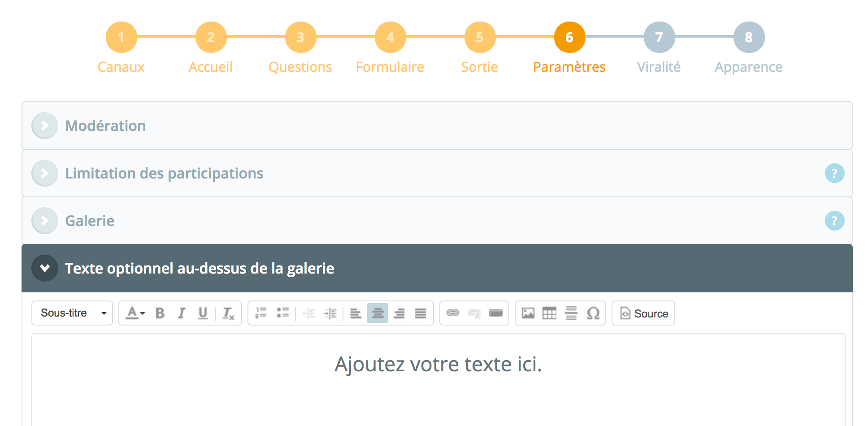Image resolution: width=868 pixels, height=426 pixels.
Task: Click the insert link icon
Action: tap(453, 313)
